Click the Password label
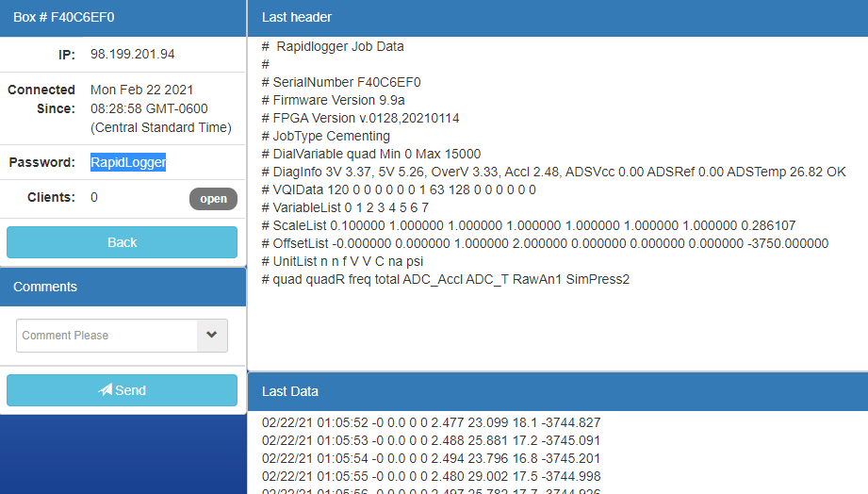Viewport: 868px width, 494px height. pyautogui.click(x=42, y=162)
